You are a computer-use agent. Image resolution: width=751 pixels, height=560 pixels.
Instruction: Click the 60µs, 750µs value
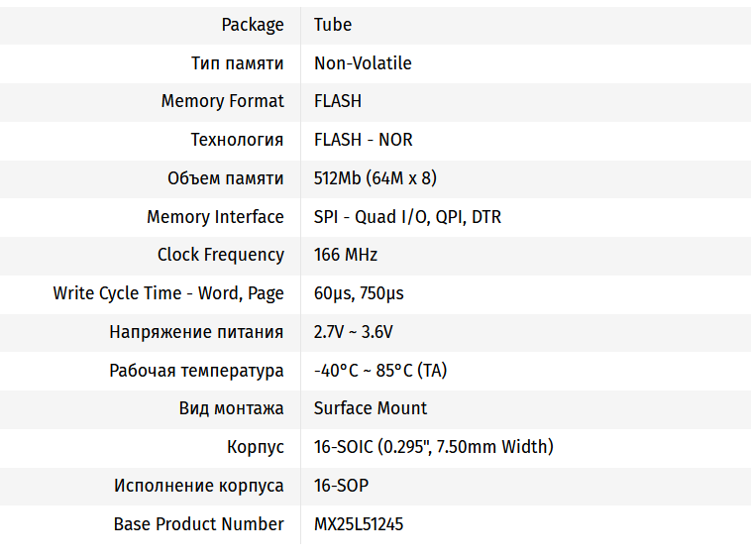(359, 293)
